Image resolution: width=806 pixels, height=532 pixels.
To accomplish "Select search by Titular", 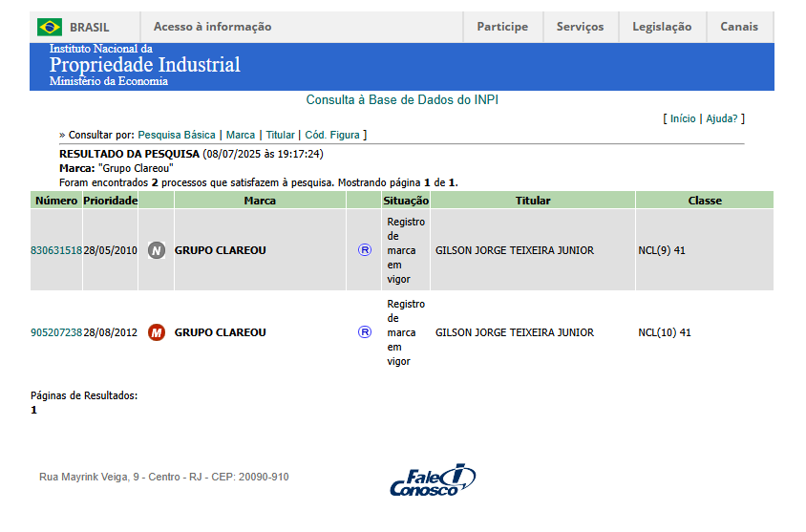I will (x=280, y=136).
